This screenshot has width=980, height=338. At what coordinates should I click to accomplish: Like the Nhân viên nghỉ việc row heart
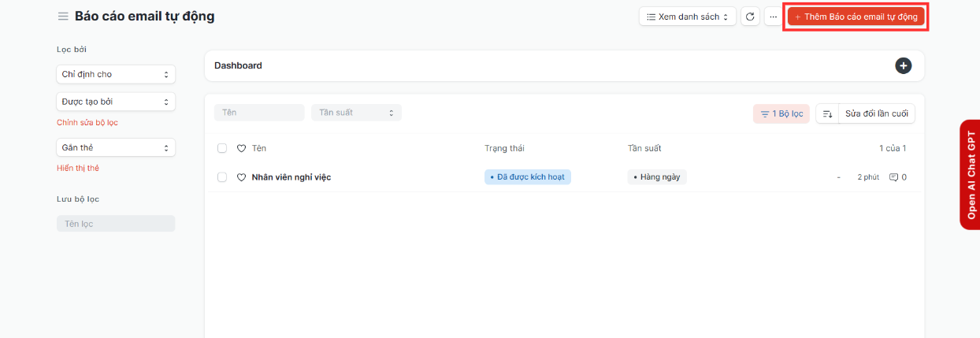(242, 177)
